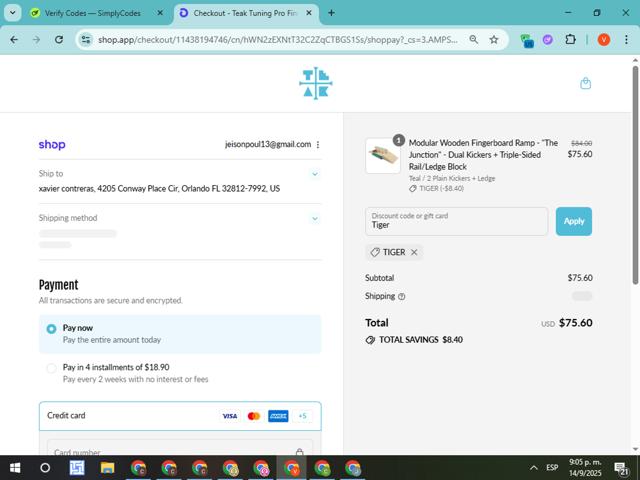640x480 pixels.
Task: Bookmark this page with the star
Action: pyautogui.click(x=494, y=40)
